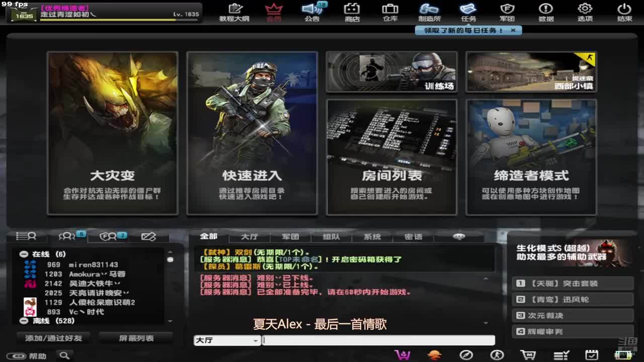Click the shopping cart icon in bottom bar
This screenshot has width=644, height=362.
pos(528,355)
